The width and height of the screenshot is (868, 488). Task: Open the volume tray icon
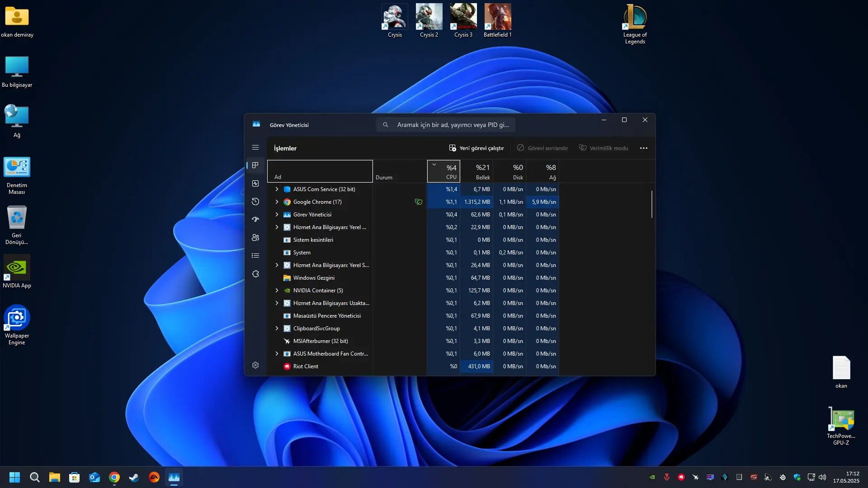click(822, 477)
